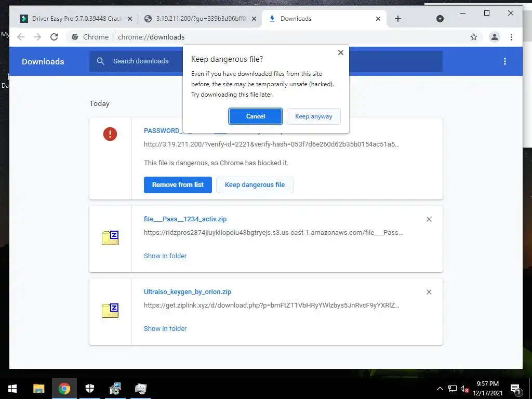Click the Chrome site info icon
The width and height of the screenshot is (532, 399).
click(x=75, y=37)
